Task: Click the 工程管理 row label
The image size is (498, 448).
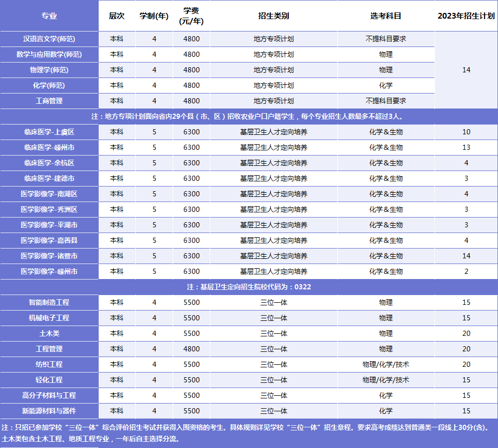Action: [x=49, y=349]
